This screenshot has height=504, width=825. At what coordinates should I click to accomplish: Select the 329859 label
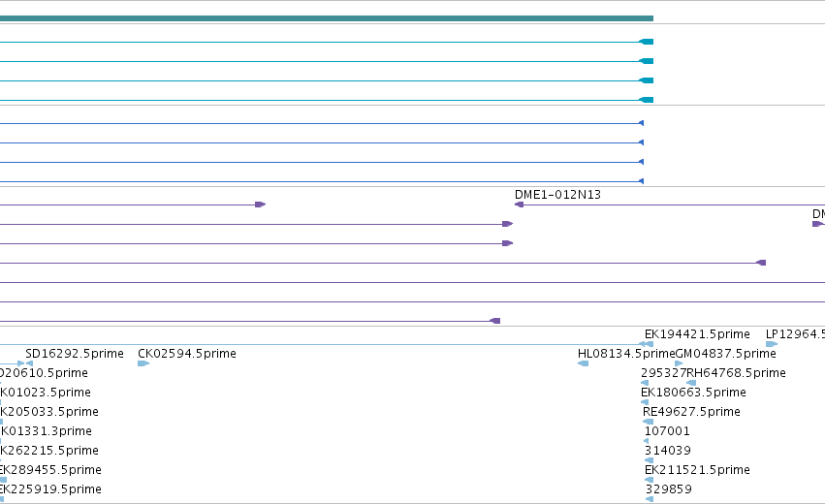point(669,489)
